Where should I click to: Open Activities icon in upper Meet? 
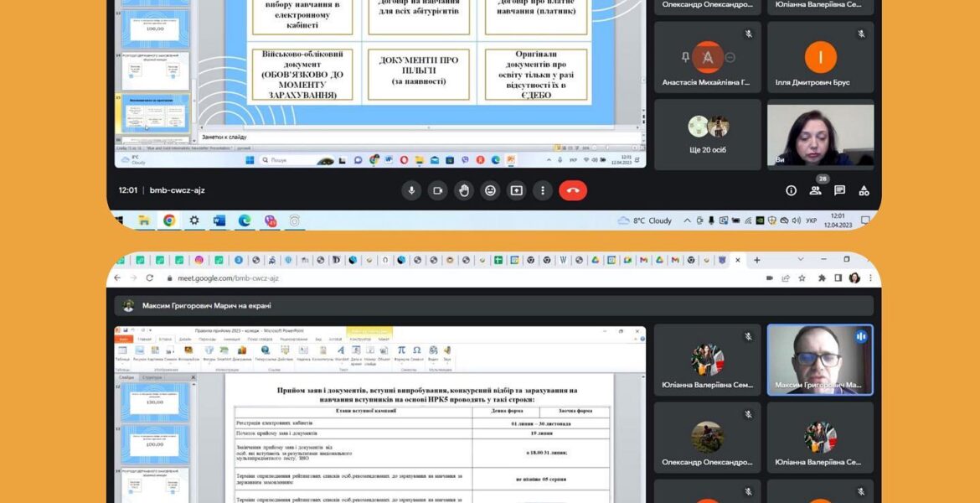(x=864, y=190)
